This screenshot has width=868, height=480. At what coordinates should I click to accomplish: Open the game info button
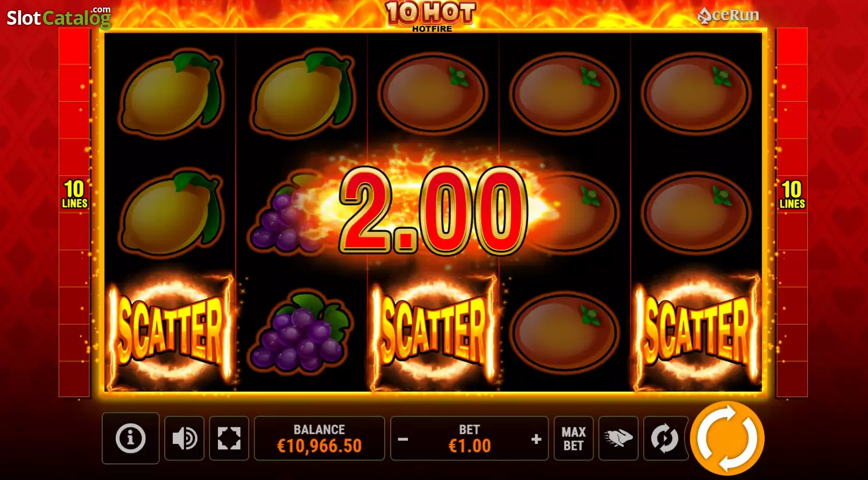[x=130, y=438]
